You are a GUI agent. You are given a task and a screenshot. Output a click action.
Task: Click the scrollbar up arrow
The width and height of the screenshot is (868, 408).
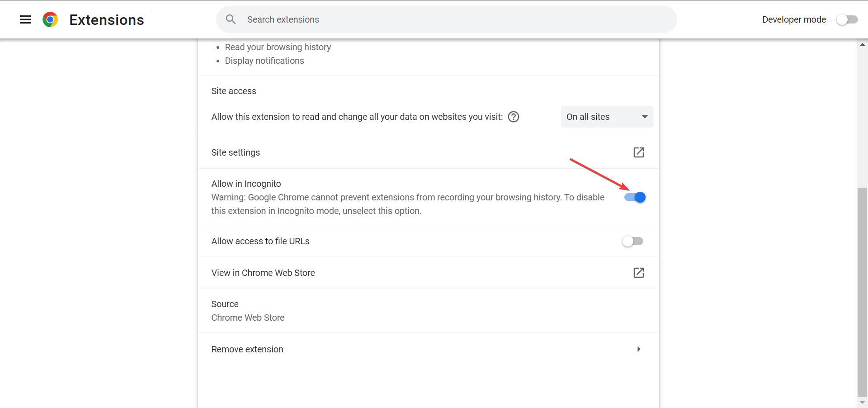[862, 44]
